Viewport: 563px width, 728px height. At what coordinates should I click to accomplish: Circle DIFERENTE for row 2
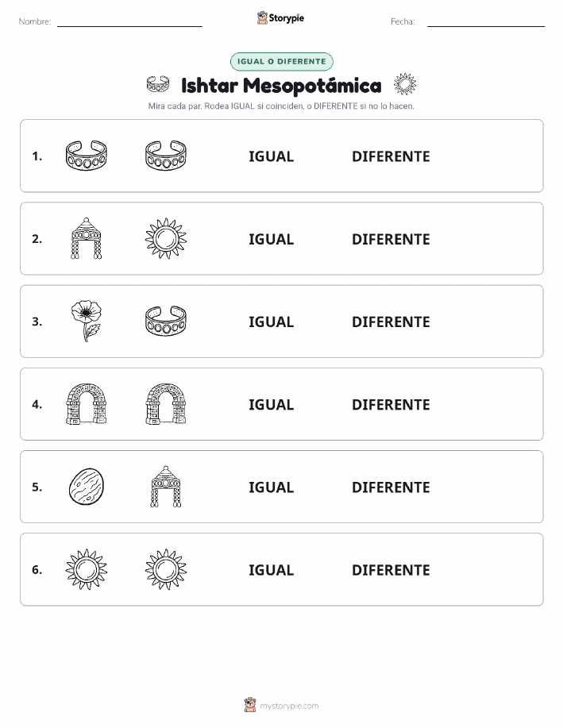391,239
